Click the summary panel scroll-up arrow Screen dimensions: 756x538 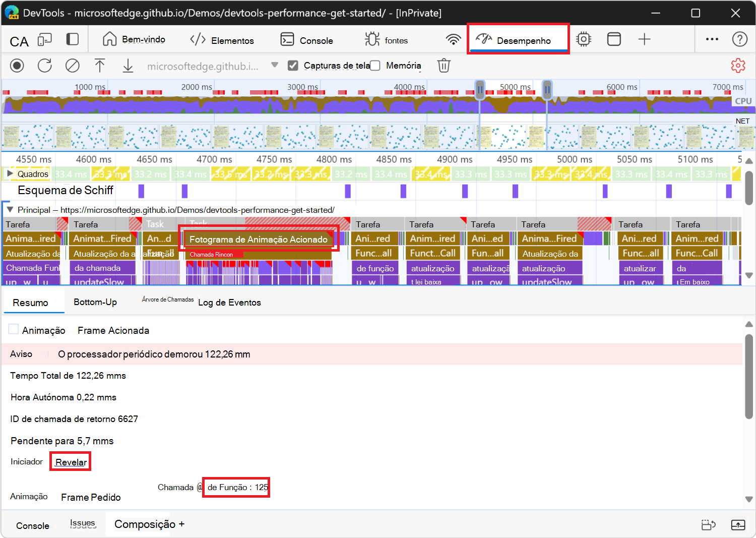pyautogui.click(x=749, y=324)
